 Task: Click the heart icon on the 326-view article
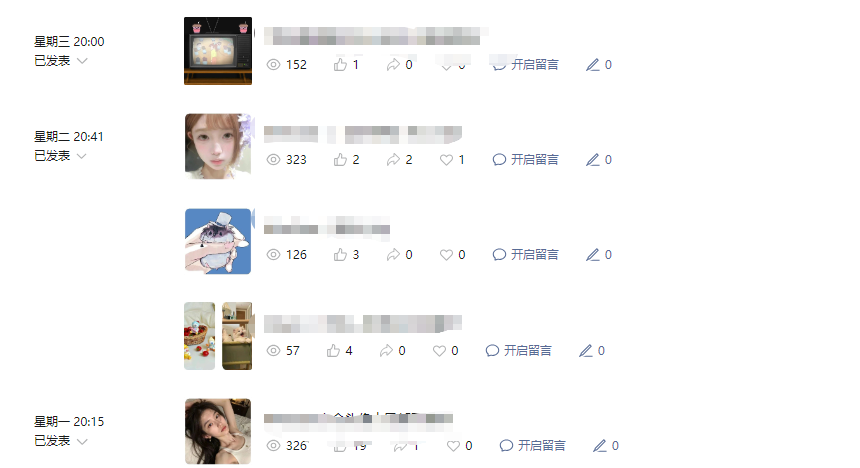[453, 446]
